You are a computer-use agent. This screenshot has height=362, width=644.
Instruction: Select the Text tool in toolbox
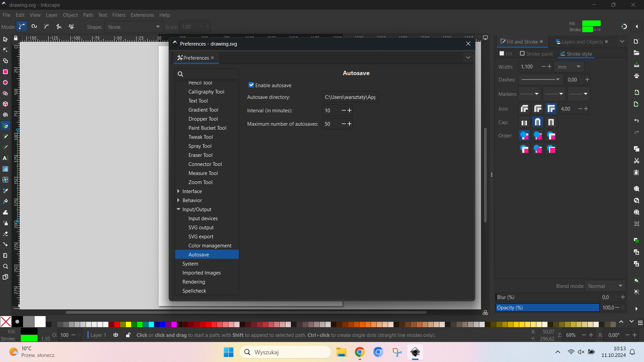click(x=5, y=158)
